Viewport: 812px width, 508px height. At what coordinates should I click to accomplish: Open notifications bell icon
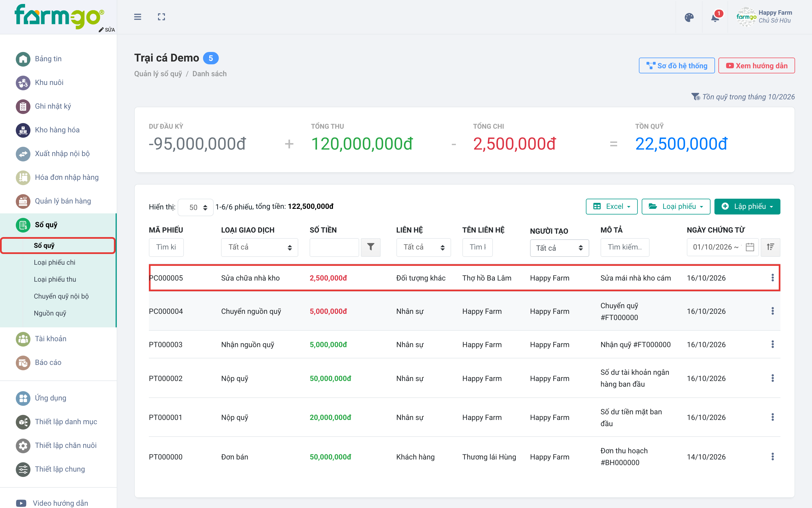(715, 17)
